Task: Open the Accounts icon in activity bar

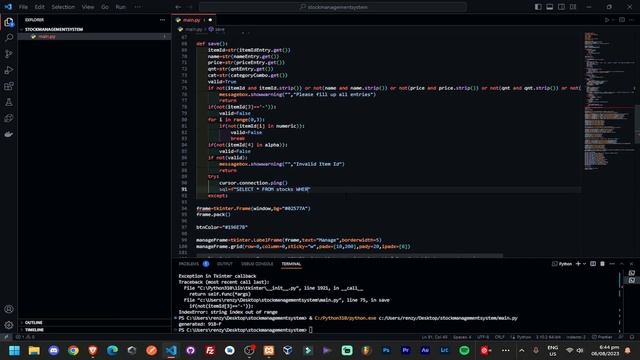Action: 9,309
